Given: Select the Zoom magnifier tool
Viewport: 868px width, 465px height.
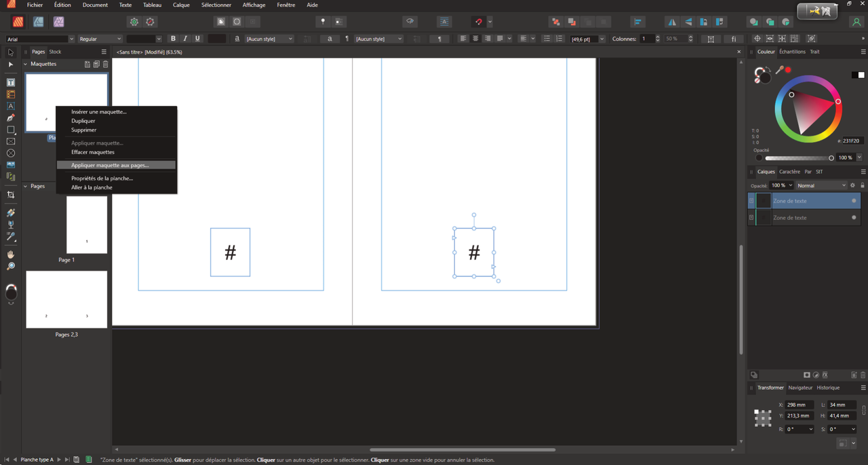Looking at the screenshot, I should tap(11, 266).
